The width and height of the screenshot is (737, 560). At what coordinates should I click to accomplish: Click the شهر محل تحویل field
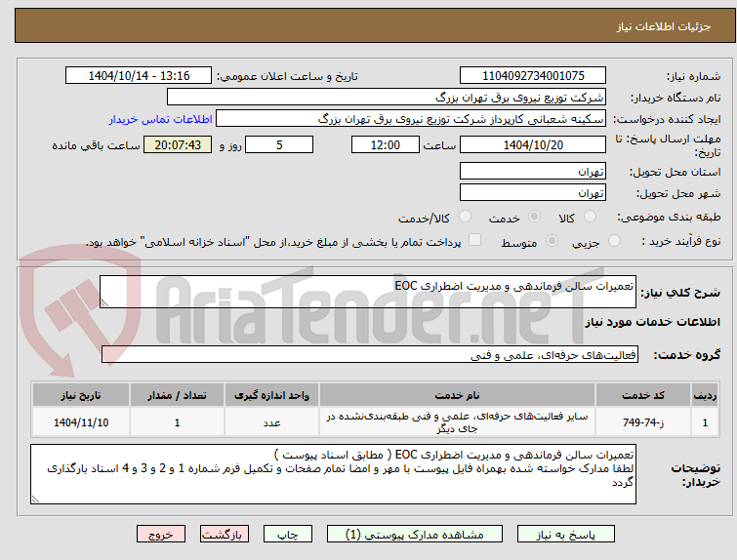click(x=533, y=192)
